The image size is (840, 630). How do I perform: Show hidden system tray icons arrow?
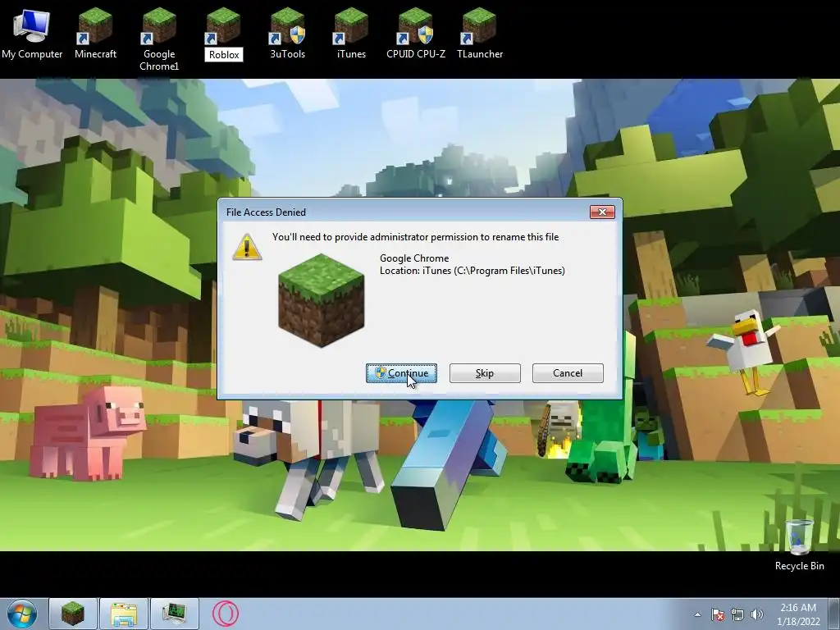[x=697, y=614]
